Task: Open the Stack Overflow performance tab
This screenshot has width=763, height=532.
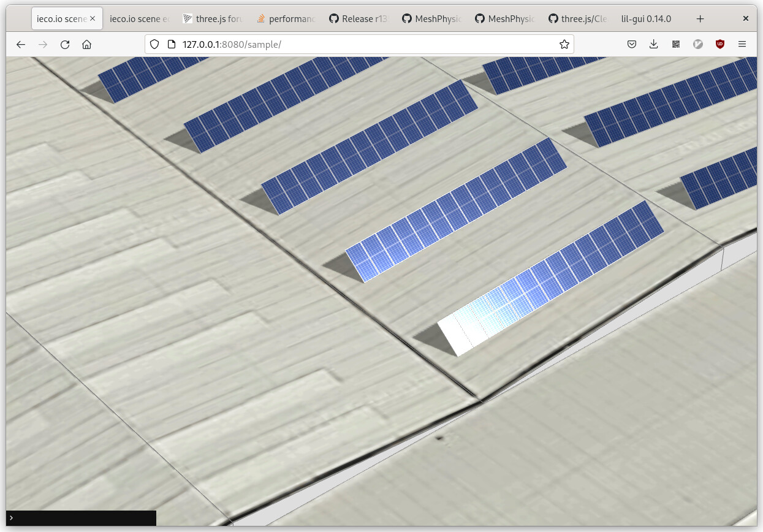Action: (x=286, y=19)
